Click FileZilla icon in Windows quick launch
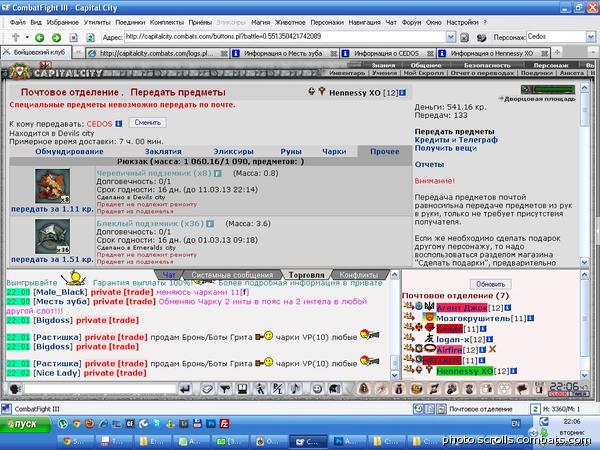This screenshot has width=600, height=450. [224, 424]
